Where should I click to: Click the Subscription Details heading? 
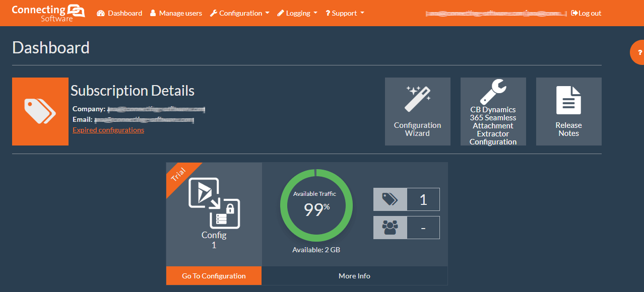pyautogui.click(x=133, y=91)
